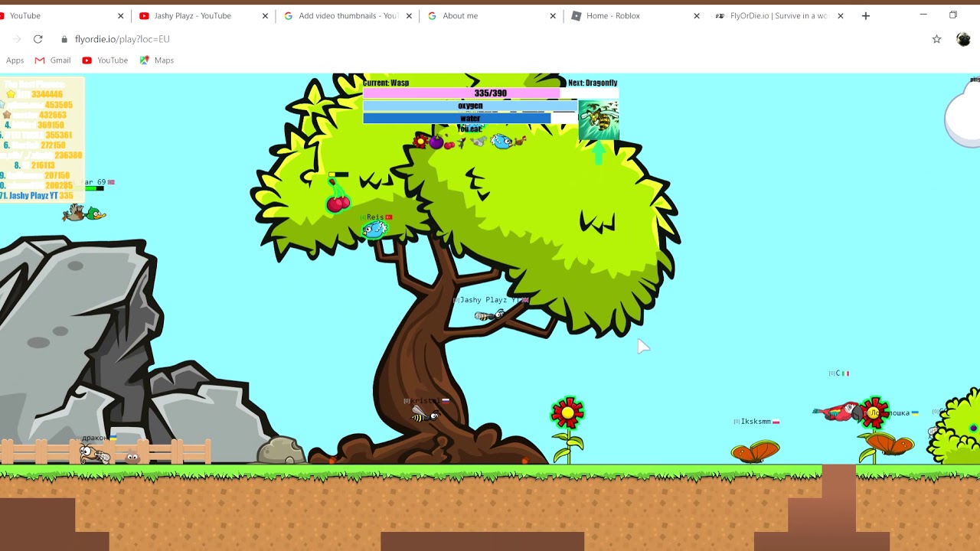Image resolution: width=980 pixels, height=551 pixels.
Task: Click the flyordie.io/play?loc=EU address bar
Action: tap(122, 39)
